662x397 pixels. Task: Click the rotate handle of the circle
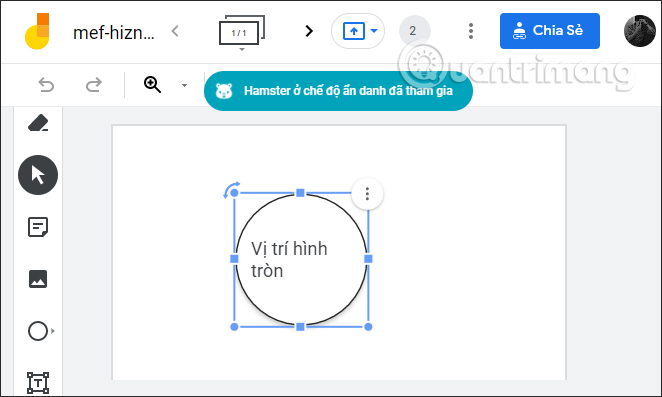click(x=231, y=189)
